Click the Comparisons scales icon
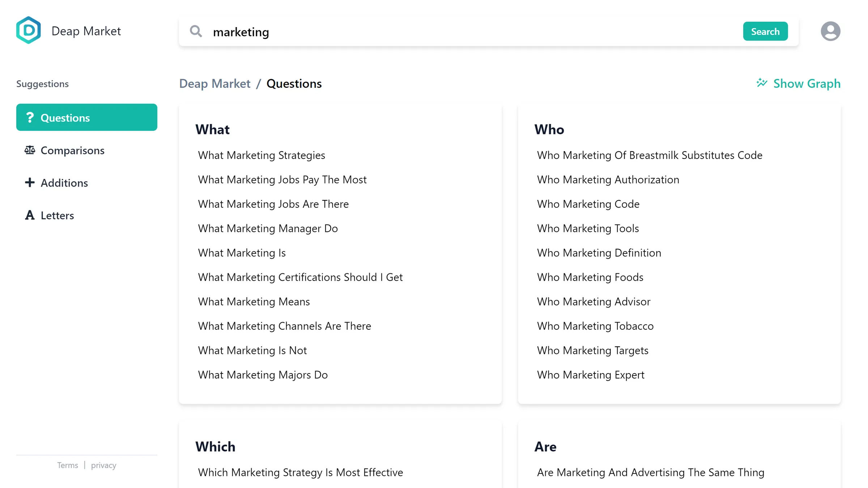The height and width of the screenshot is (488, 868). point(30,150)
